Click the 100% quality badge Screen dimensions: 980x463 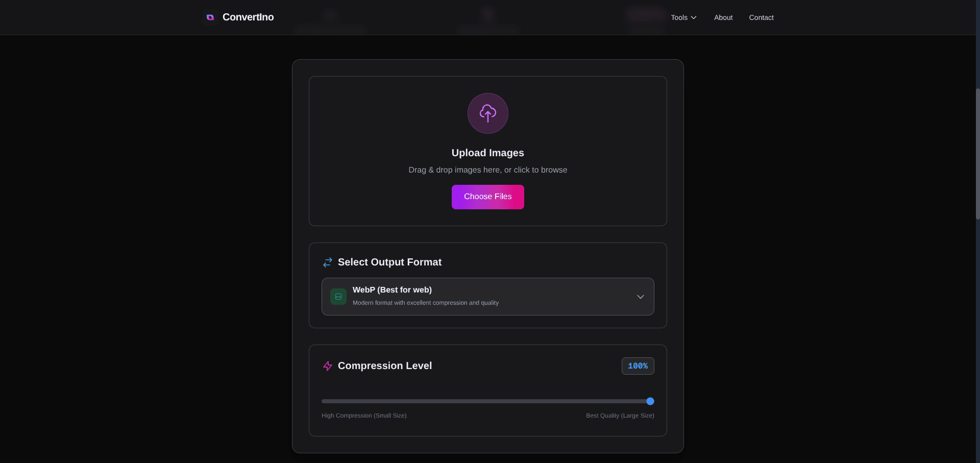(638, 365)
